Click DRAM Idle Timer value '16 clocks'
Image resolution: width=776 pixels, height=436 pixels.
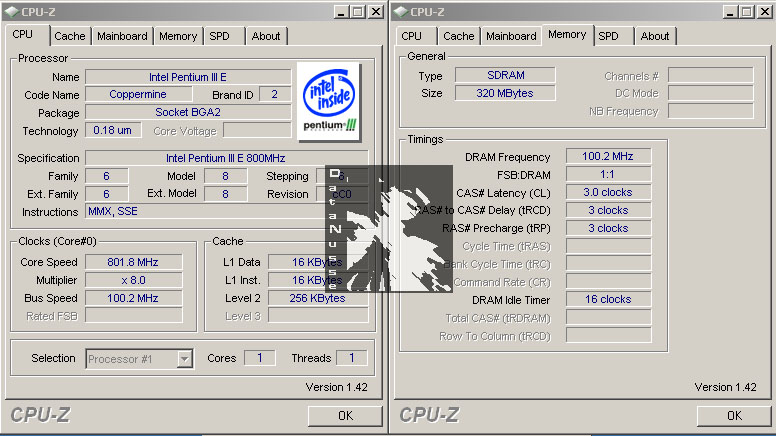point(608,299)
